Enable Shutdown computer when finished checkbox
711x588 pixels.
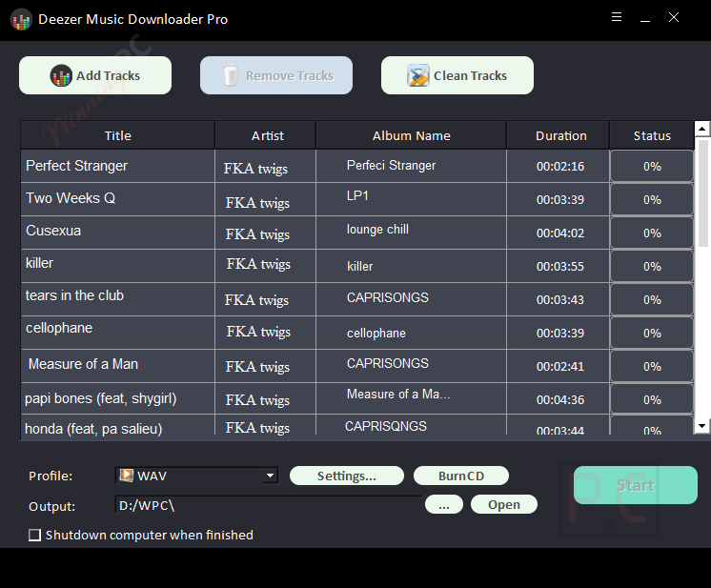click(34, 535)
